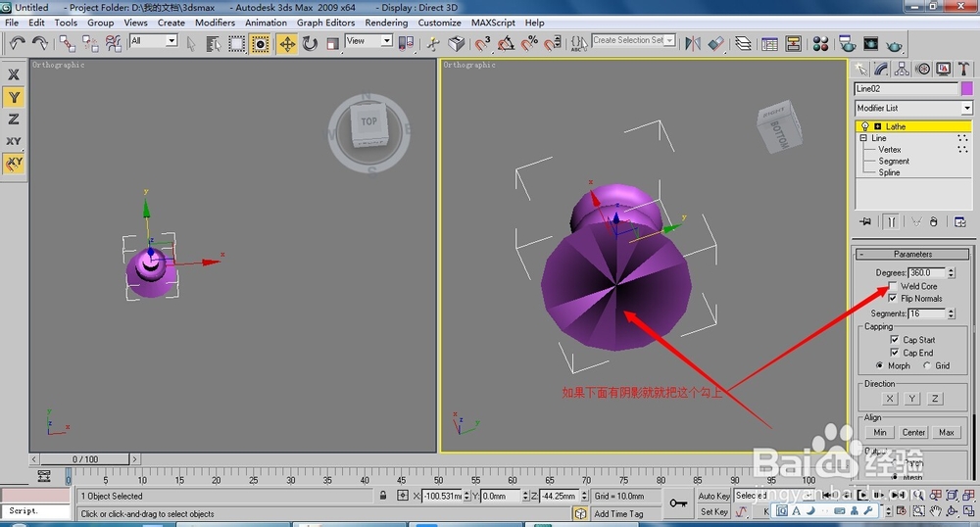
Task: Enable the Weld Core checkbox
Action: pyautogui.click(x=893, y=286)
